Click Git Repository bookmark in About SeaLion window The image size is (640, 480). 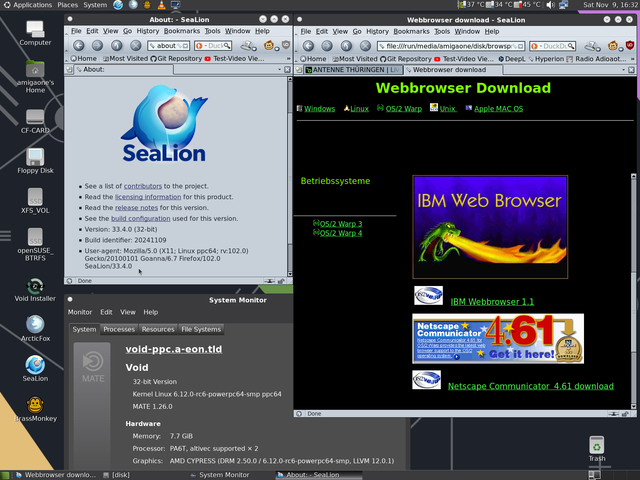176,59
